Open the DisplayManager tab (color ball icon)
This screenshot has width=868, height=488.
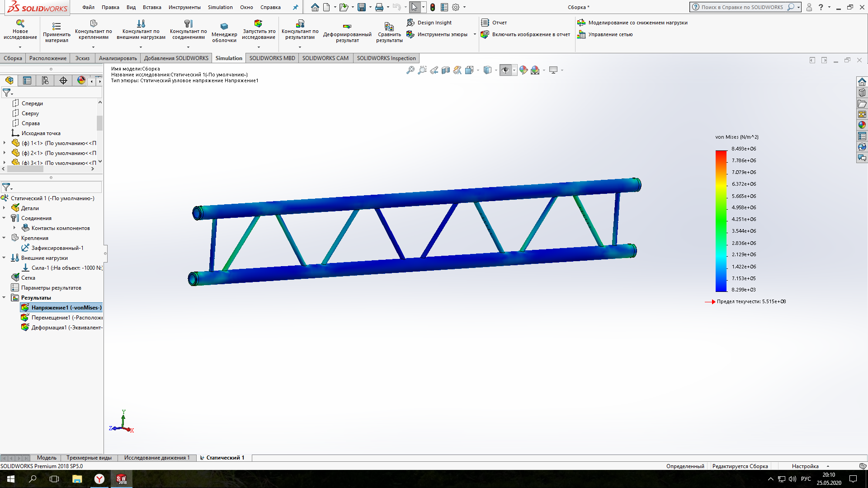point(81,80)
